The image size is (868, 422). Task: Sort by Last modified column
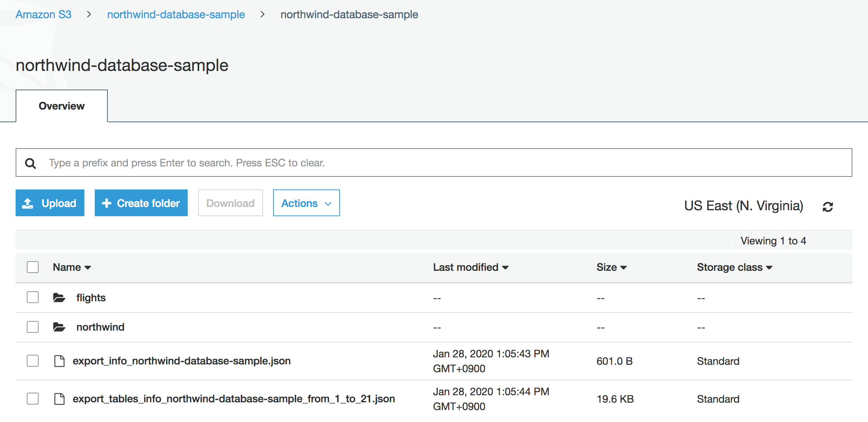click(470, 267)
